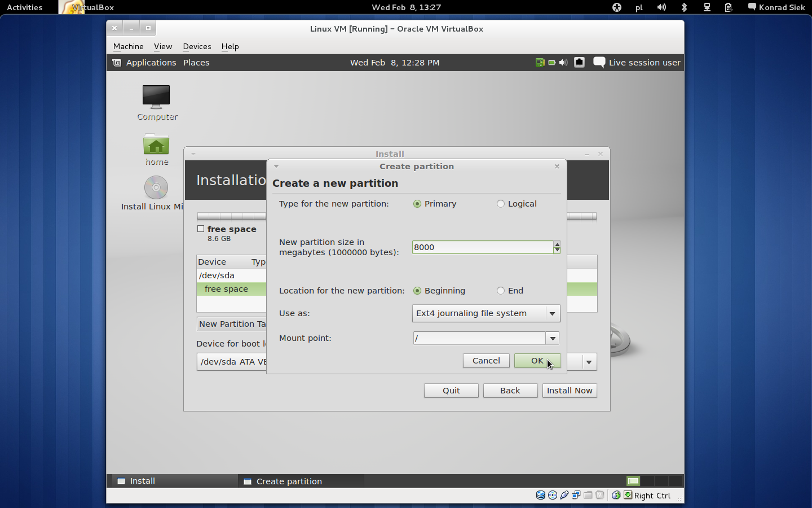812x508 pixels.
Task: Click the host Bluetooth icon
Action: (684, 7)
